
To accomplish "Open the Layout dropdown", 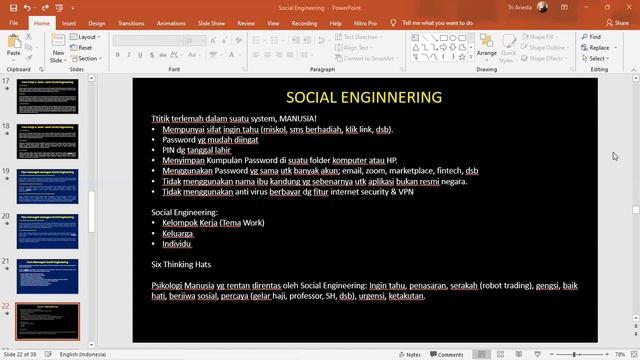I will (85, 37).
